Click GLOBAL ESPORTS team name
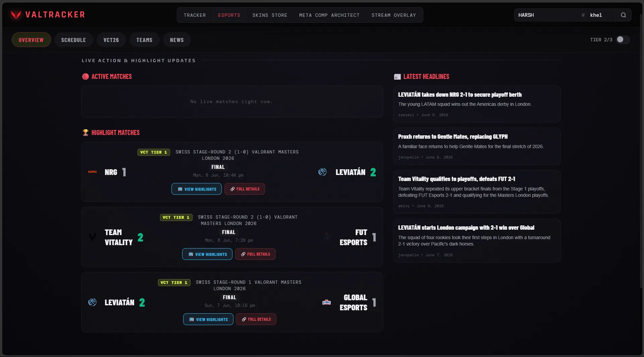The height and width of the screenshot is (357, 644). click(x=353, y=302)
